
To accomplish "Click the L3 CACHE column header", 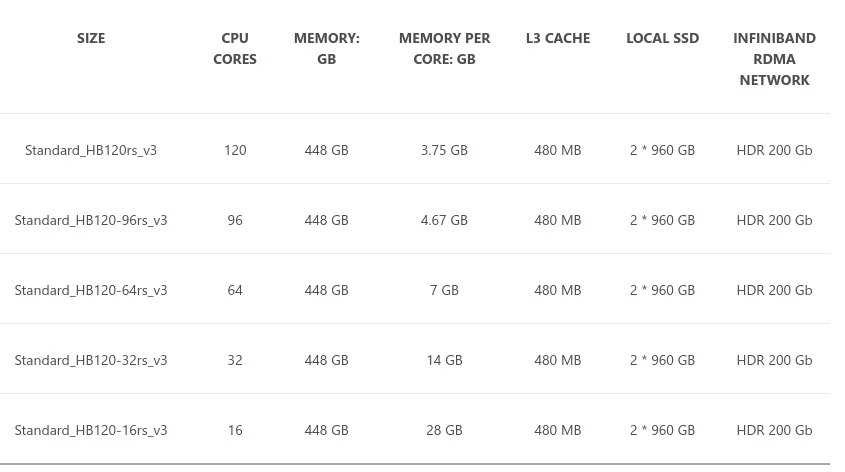I will tap(558, 38).
